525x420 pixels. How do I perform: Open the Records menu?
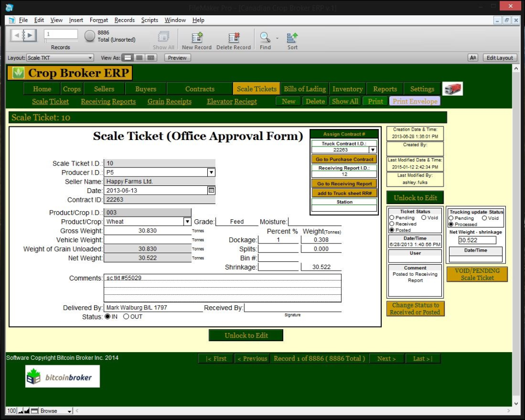coord(124,20)
